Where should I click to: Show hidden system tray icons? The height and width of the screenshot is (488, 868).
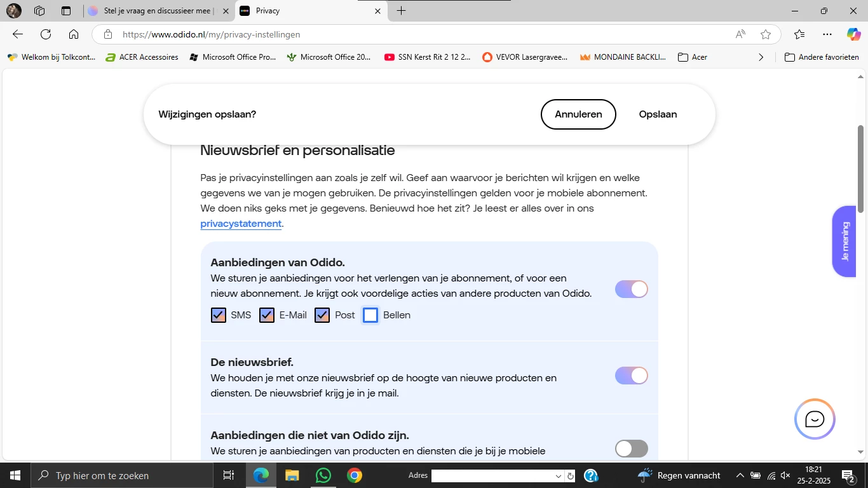point(740,475)
